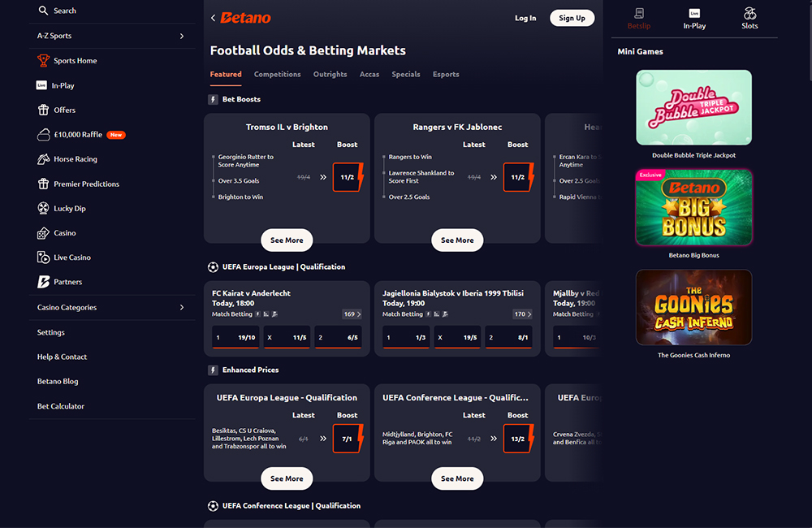Click the Casino dice icon
The width and height of the screenshot is (812, 528).
point(44,233)
